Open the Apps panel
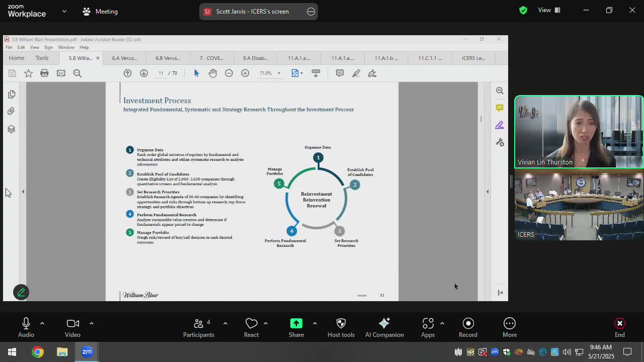Viewport: 644px width, 362px height. coord(428,327)
